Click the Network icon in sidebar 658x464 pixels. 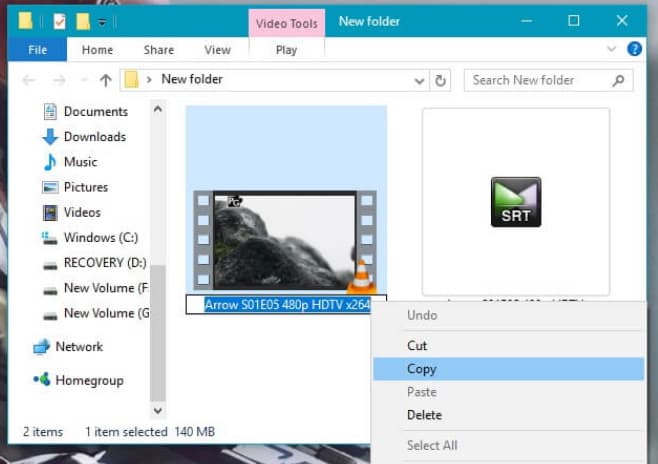click(x=41, y=347)
